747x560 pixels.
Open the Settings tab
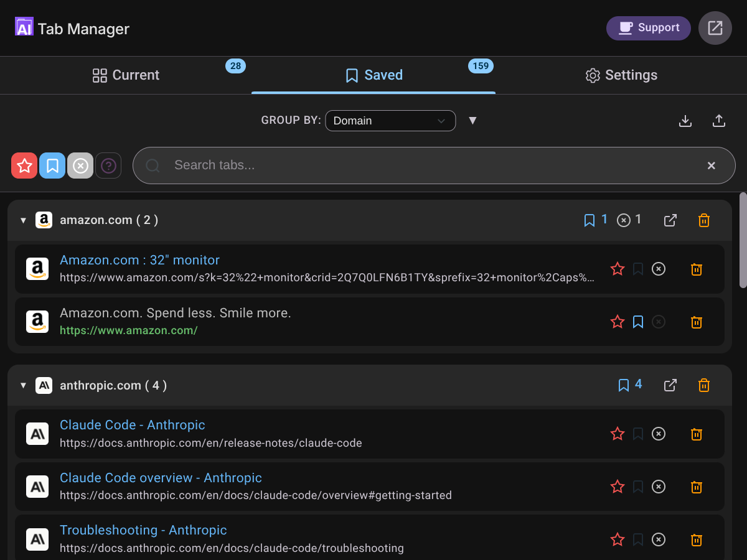(x=621, y=75)
